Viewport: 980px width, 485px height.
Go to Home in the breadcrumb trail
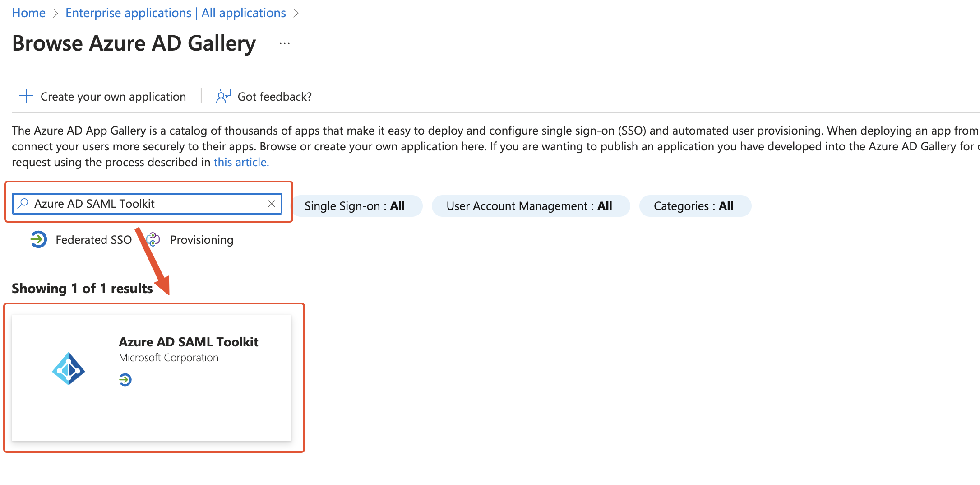coord(28,12)
